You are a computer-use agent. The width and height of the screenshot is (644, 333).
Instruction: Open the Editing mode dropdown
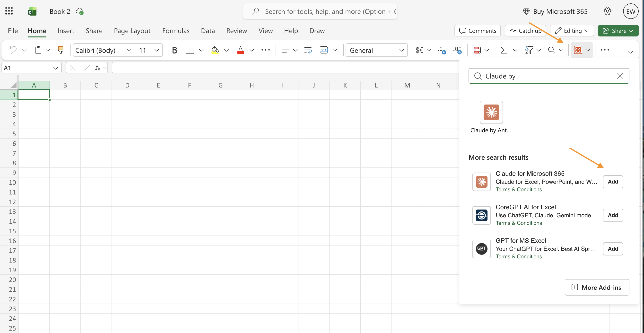pyautogui.click(x=572, y=30)
